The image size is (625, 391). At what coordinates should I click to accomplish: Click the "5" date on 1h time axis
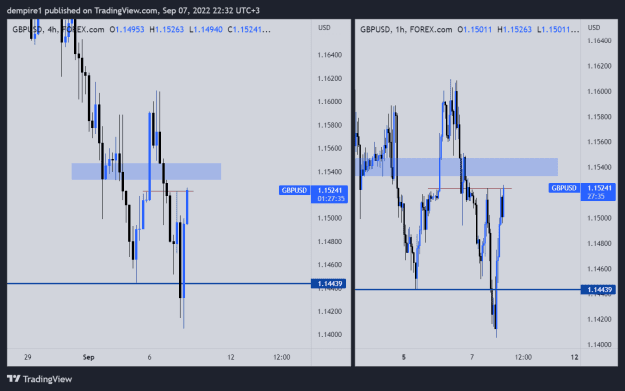(x=404, y=357)
